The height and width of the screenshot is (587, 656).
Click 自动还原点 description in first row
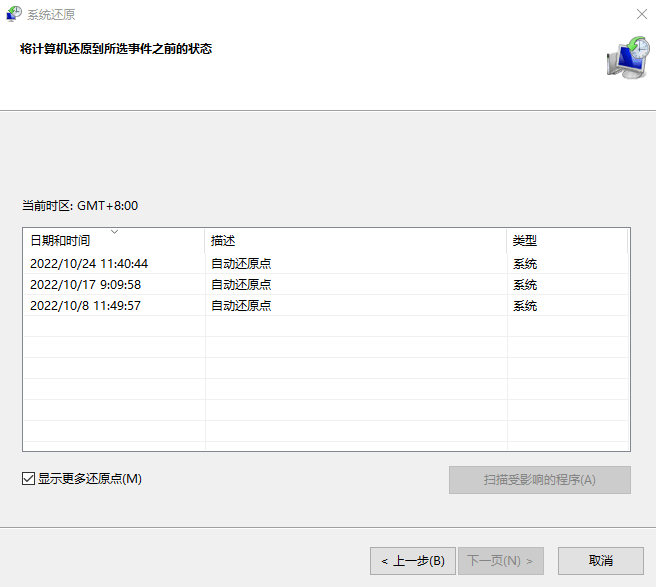click(x=241, y=264)
